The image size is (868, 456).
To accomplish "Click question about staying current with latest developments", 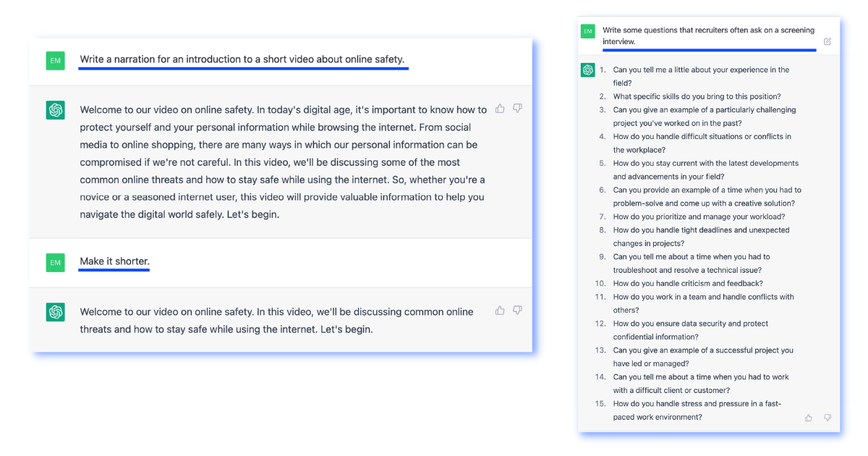I will tap(706, 170).
